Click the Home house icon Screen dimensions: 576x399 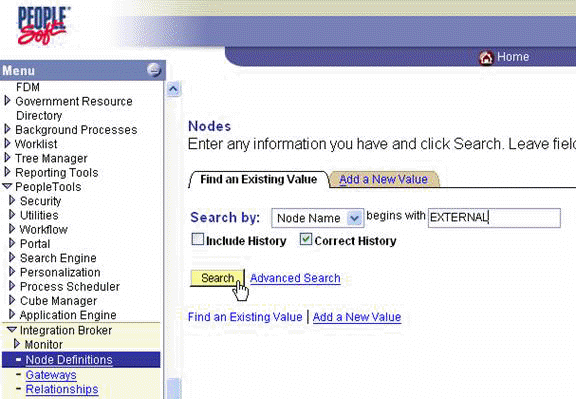click(486, 58)
